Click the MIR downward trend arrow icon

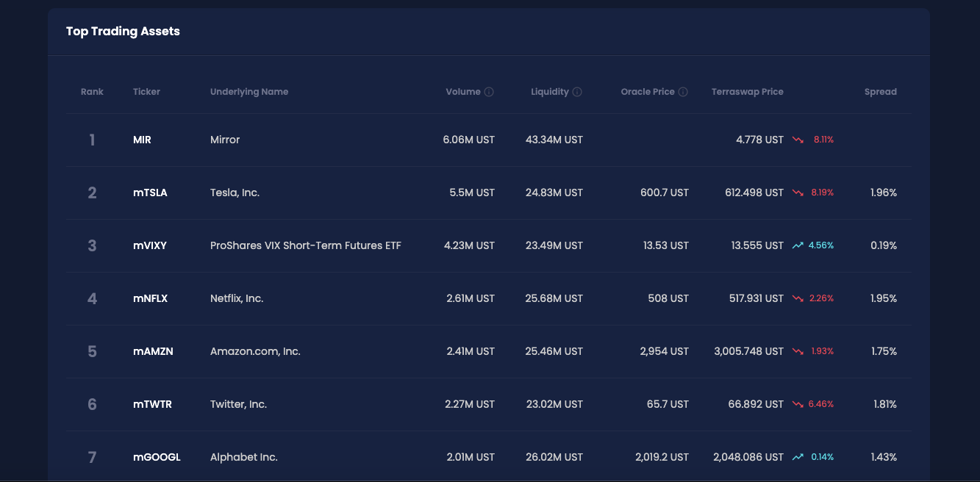click(798, 140)
